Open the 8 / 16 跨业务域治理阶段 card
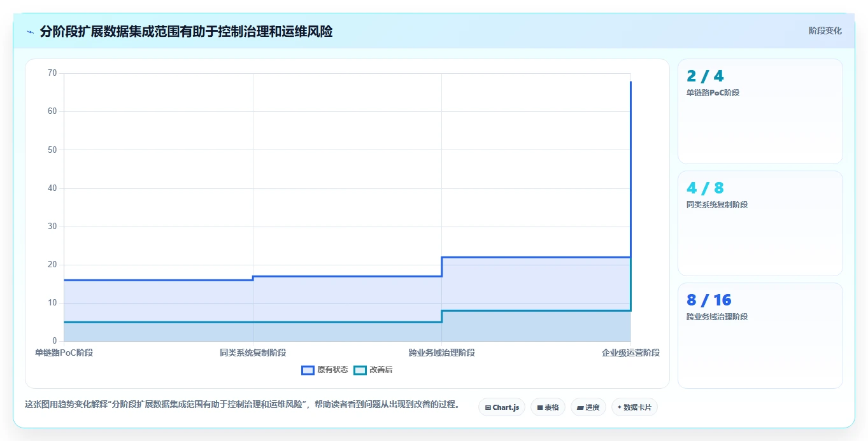868x441 pixels. pyautogui.click(x=760, y=335)
